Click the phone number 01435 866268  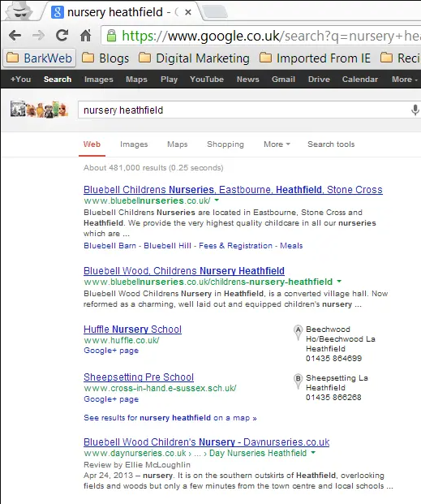pos(333,398)
